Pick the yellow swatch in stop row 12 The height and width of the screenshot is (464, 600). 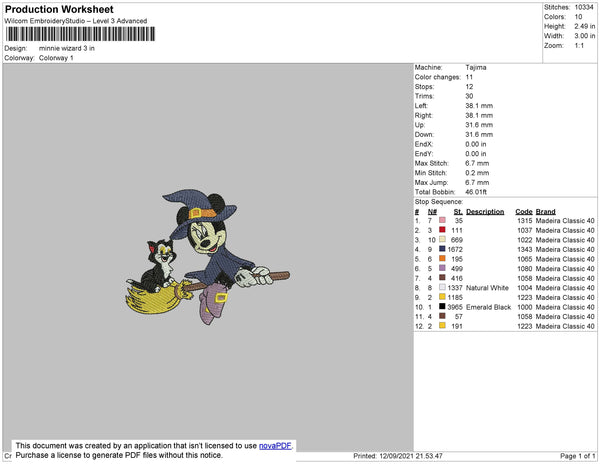point(442,325)
